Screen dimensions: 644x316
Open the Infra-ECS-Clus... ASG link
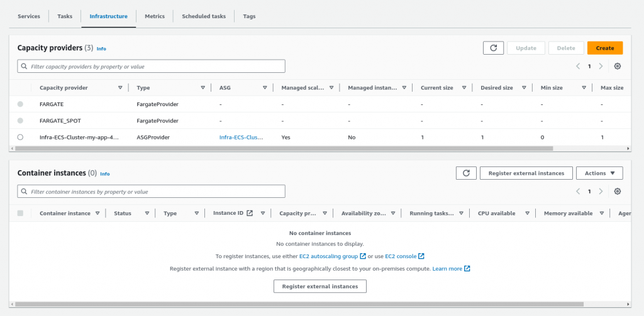241,138
